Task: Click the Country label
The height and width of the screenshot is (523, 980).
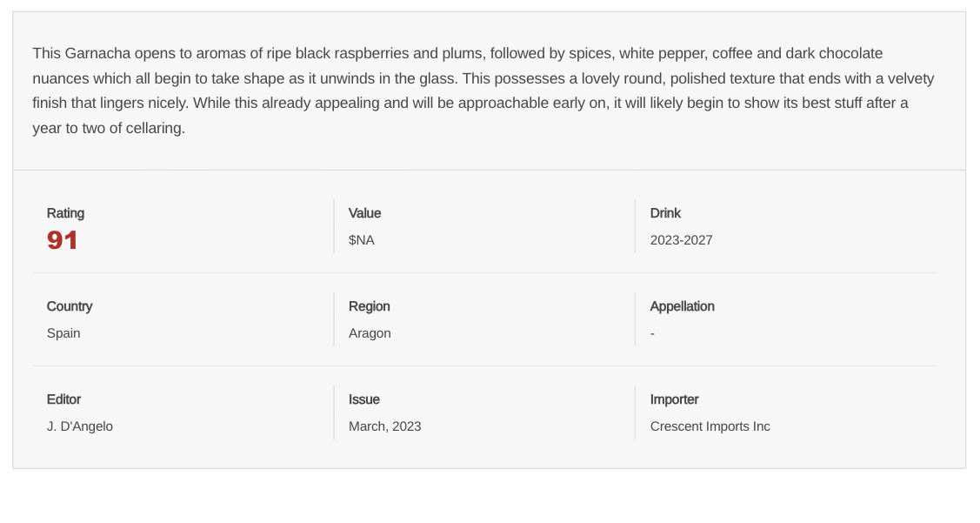Action: coord(70,306)
